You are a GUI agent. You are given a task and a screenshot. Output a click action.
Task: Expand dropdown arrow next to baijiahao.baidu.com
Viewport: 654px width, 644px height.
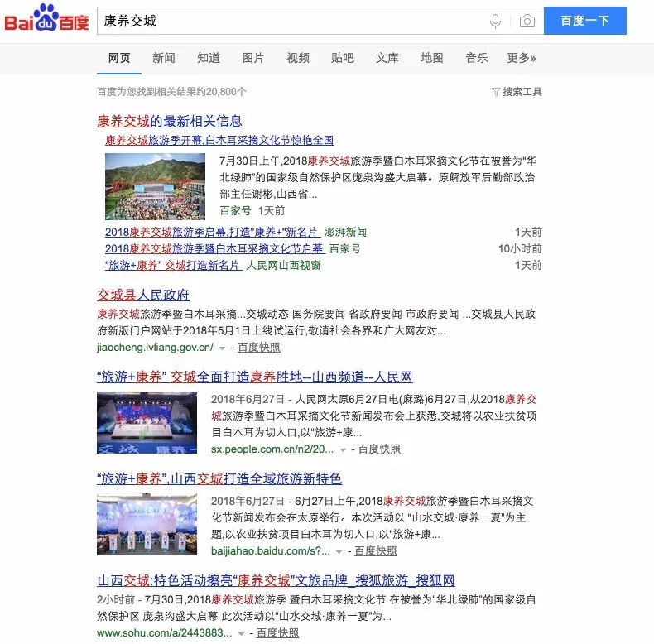pos(339,552)
